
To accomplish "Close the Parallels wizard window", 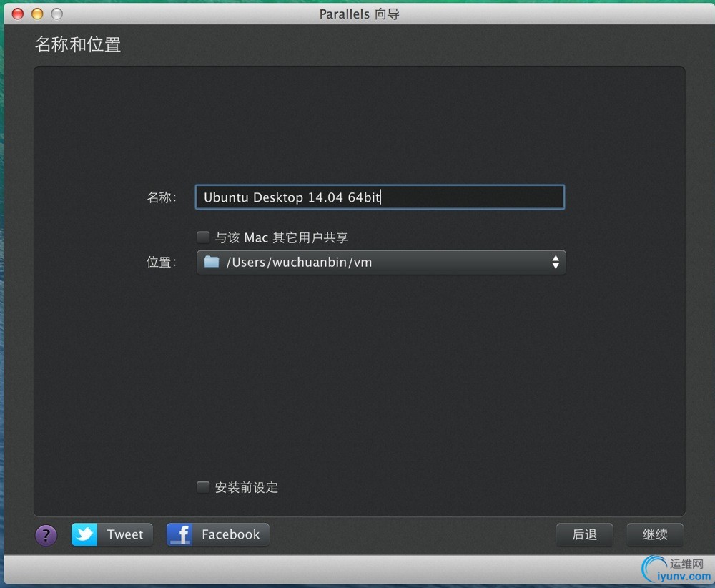I will tap(18, 14).
